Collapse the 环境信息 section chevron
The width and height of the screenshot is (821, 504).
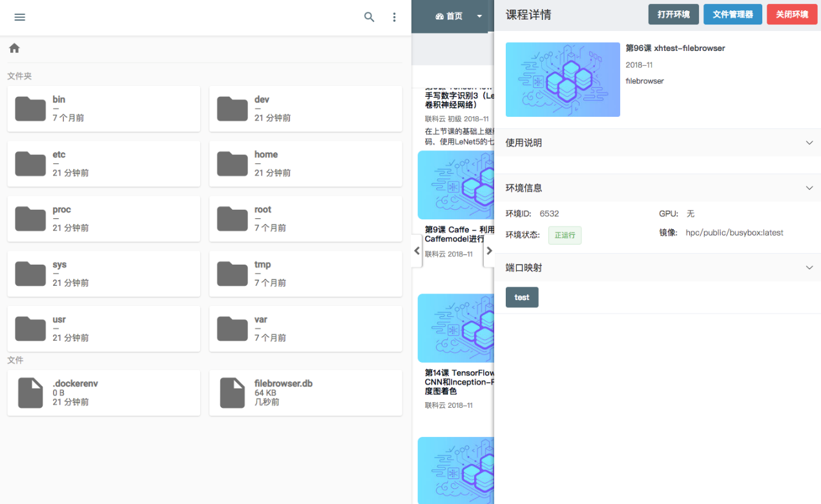809,188
